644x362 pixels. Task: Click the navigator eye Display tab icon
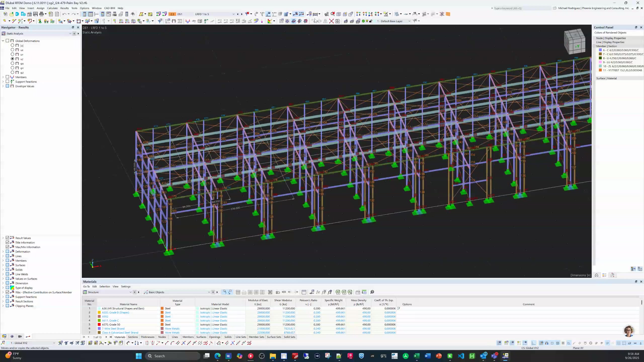tap(12, 336)
